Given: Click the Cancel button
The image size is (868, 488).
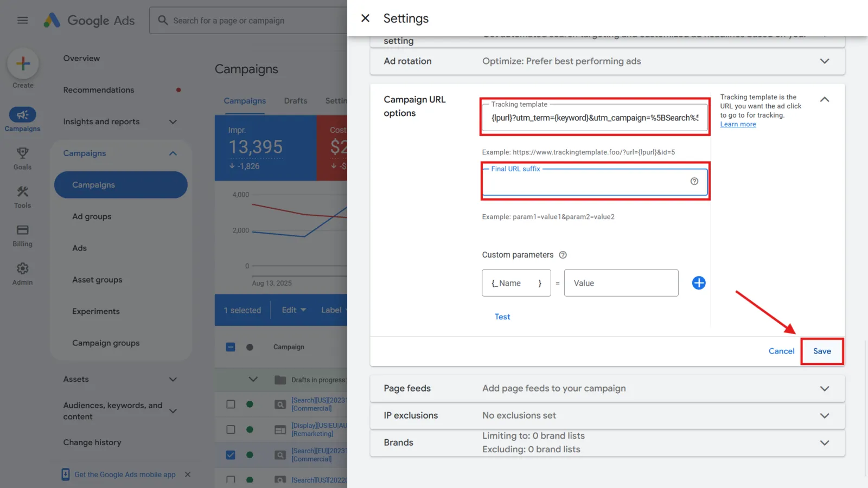Looking at the screenshot, I should tap(781, 351).
